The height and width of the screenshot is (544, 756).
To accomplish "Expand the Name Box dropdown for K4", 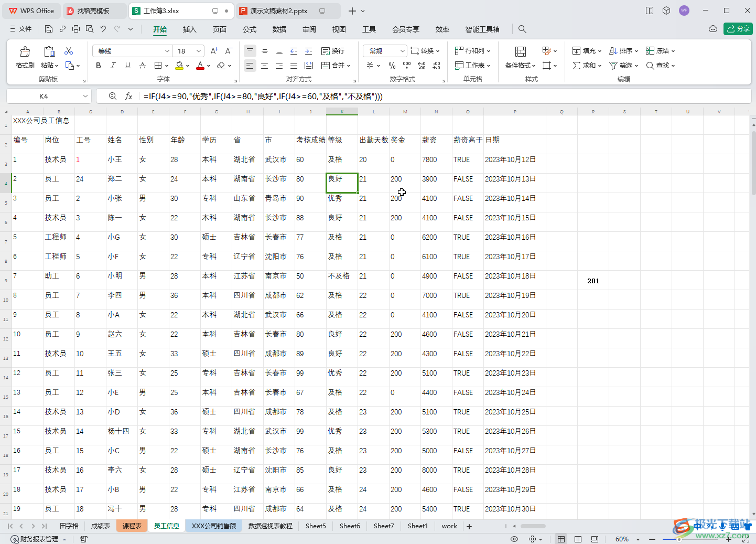I will pyautogui.click(x=85, y=96).
